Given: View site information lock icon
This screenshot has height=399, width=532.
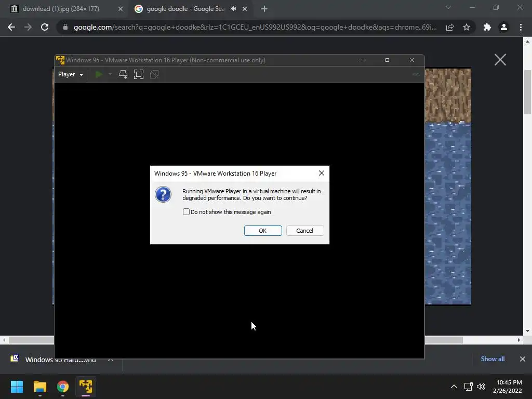Looking at the screenshot, I should (65, 27).
